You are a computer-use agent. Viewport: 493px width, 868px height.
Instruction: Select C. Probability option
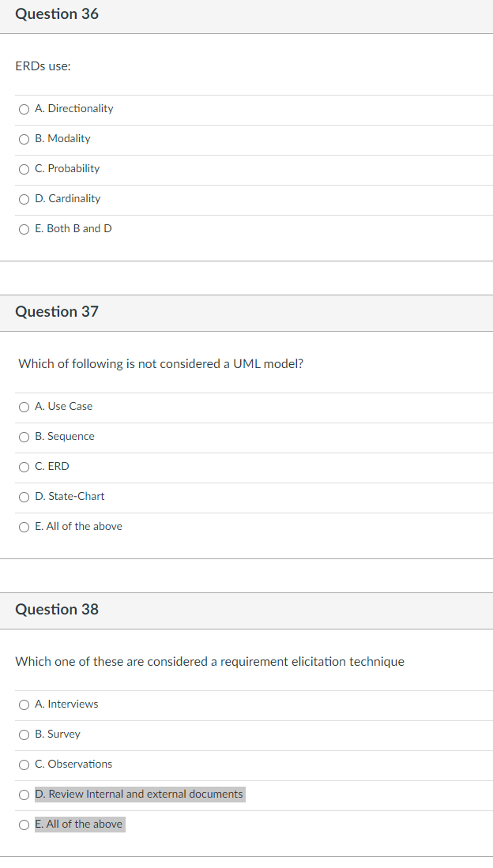point(24,169)
